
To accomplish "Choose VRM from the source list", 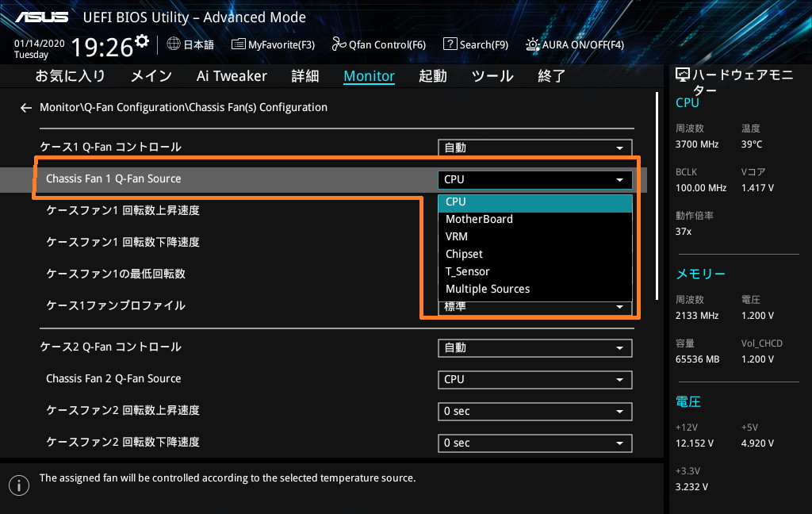I will [x=535, y=237].
